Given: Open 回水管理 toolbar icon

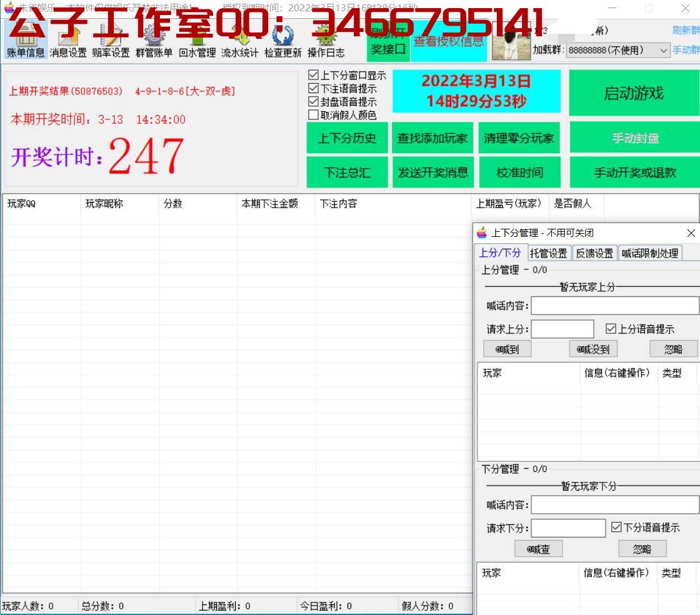Looking at the screenshot, I should [x=197, y=41].
